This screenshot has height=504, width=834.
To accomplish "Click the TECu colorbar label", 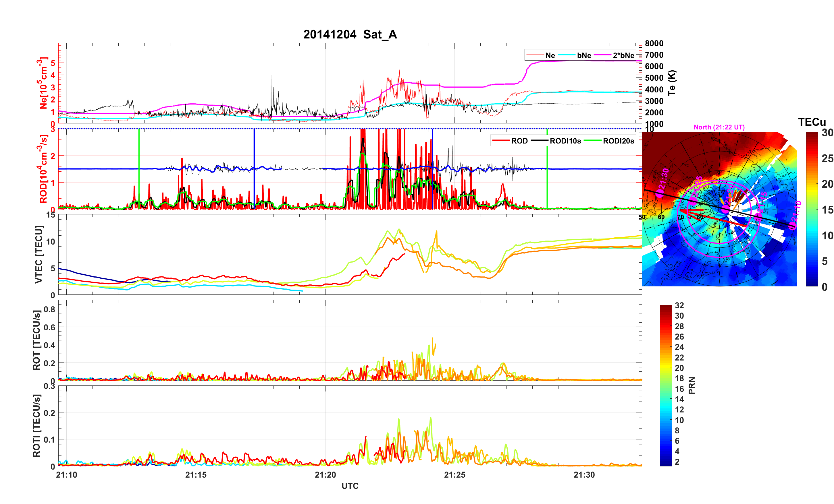I will click(x=812, y=122).
